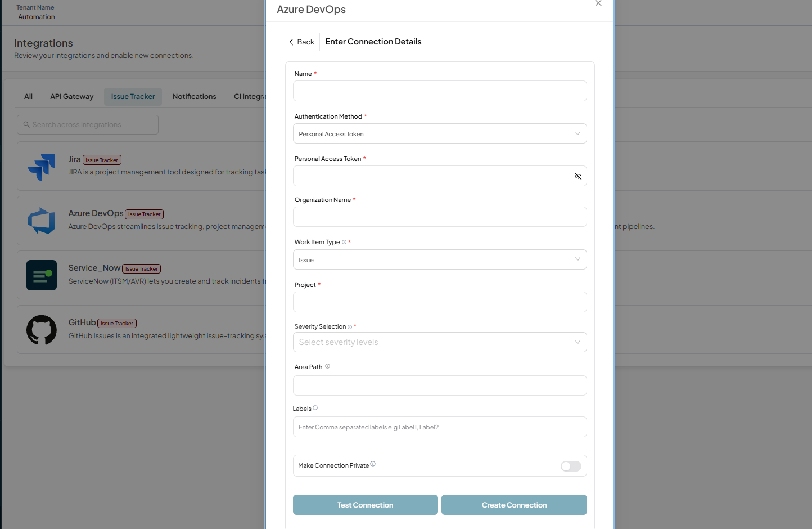Open the Work Item Type dropdown

440,259
